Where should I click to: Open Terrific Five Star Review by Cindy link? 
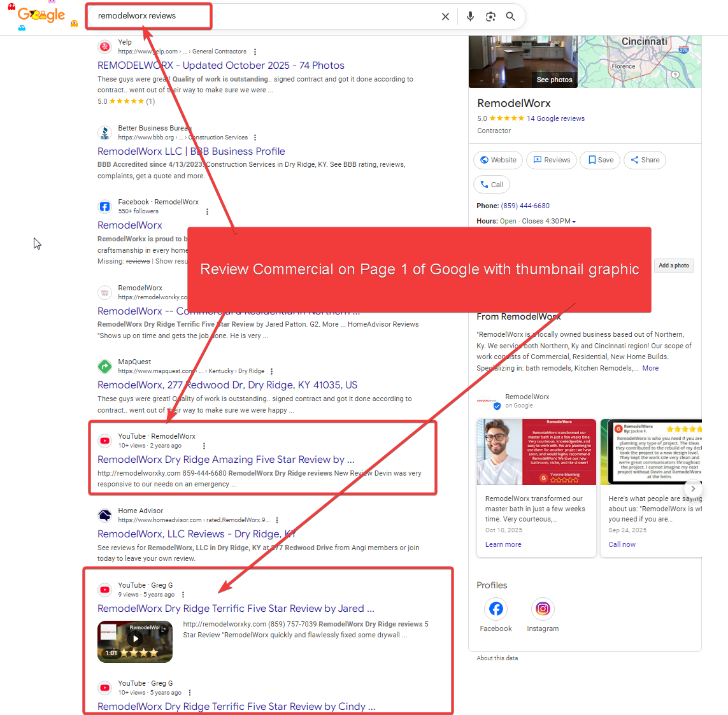pyautogui.click(x=236, y=706)
